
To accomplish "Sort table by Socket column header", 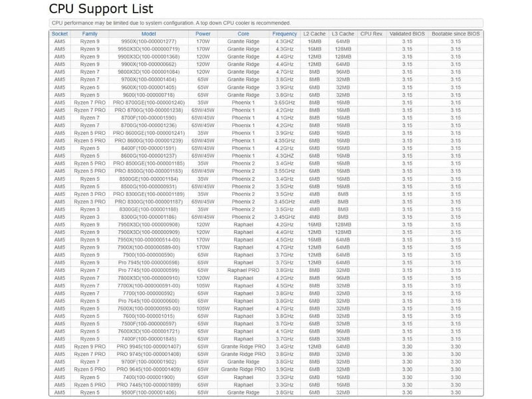I will click(x=60, y=34).
